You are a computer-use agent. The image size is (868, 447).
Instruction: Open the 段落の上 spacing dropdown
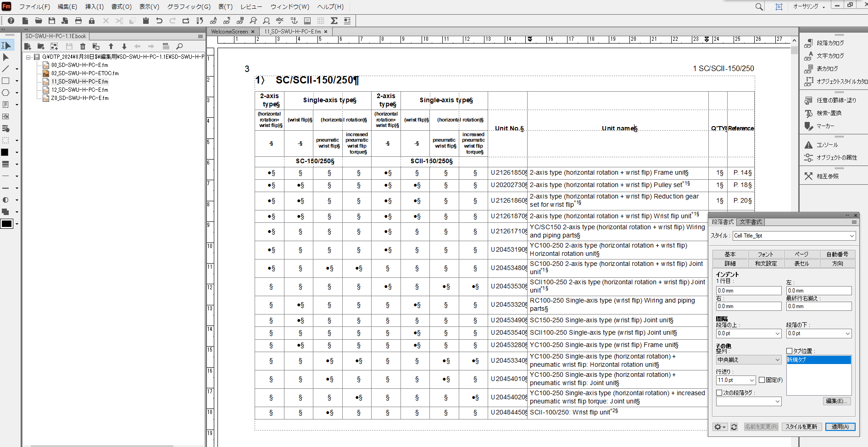[749, 334]
